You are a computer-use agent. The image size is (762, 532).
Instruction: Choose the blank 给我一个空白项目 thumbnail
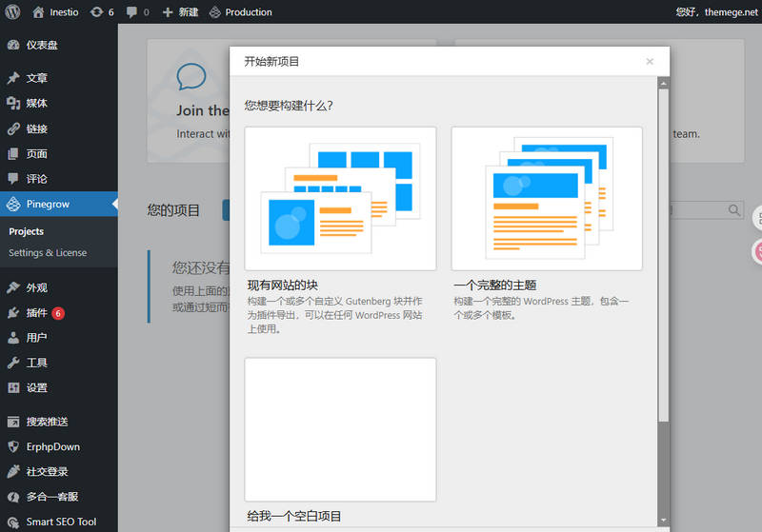point(340,429)
